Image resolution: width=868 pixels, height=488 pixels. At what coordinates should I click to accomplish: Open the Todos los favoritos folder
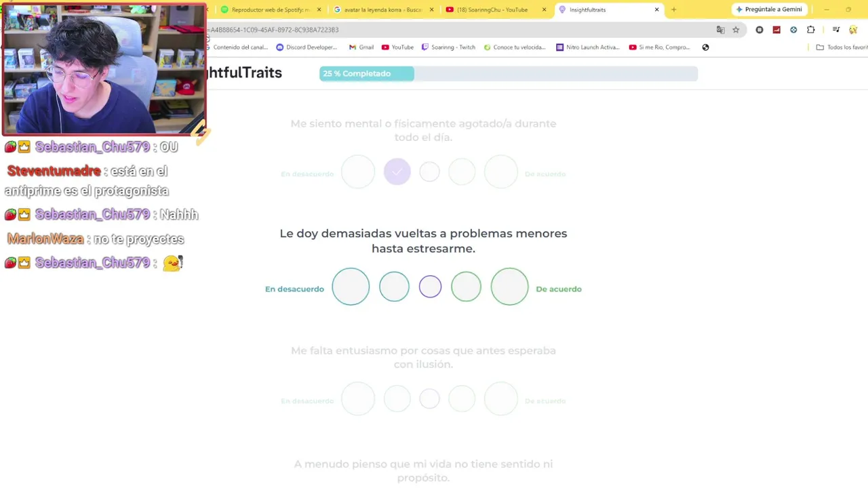tap(842, 47)
